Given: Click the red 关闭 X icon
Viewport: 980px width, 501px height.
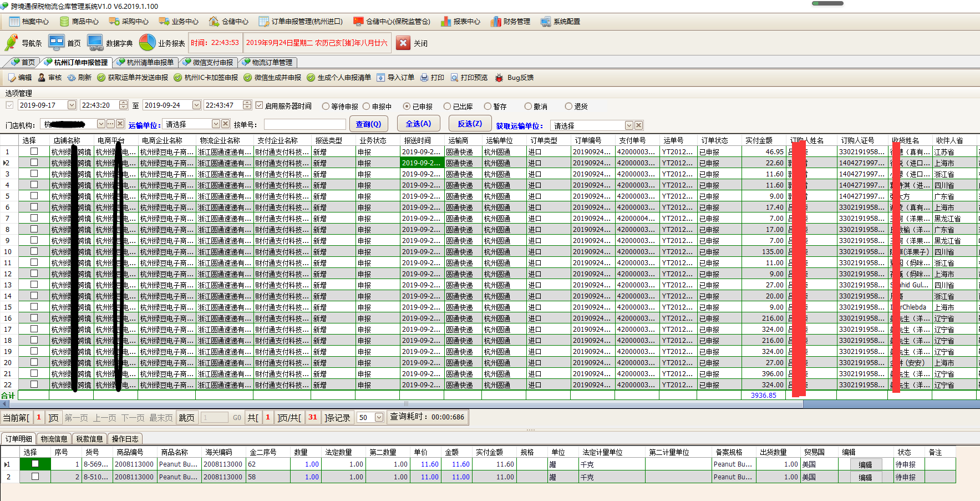Looking at the screenshot, I should pos(404,43).
